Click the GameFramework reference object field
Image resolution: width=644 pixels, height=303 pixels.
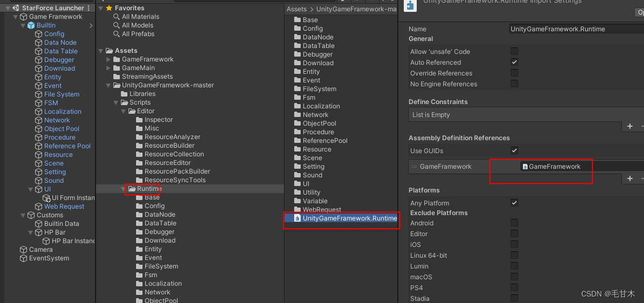tap(582, 167)
